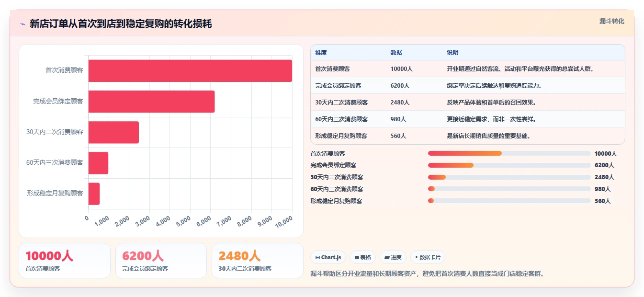Click table cell 首次消费顾客
The height and width of the screenshot is (297, 644).
click(x=332, y=69)
